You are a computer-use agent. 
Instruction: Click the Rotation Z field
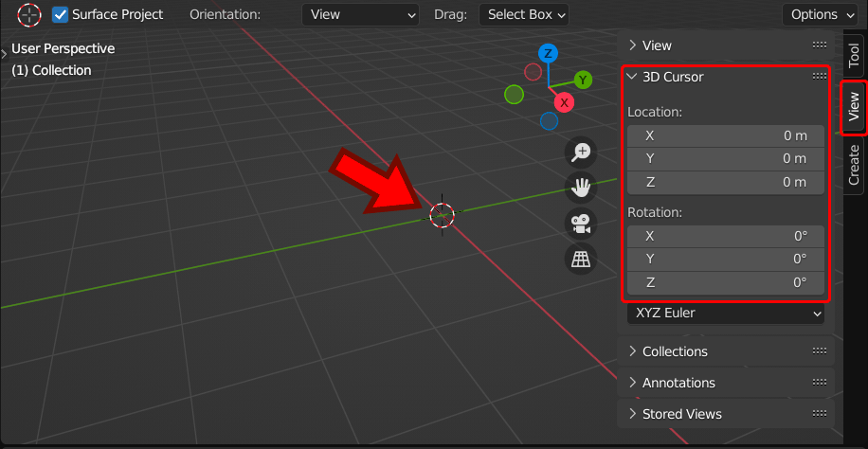725,282
